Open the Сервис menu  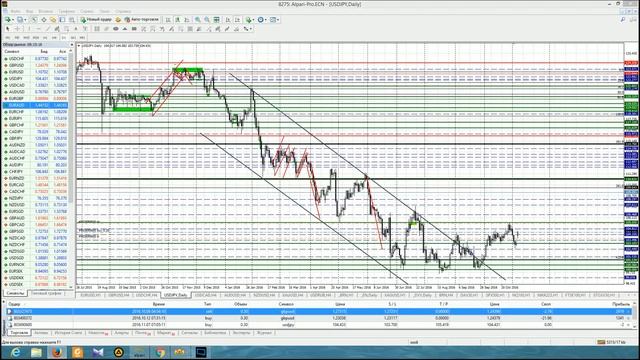(x=87, y=11)
